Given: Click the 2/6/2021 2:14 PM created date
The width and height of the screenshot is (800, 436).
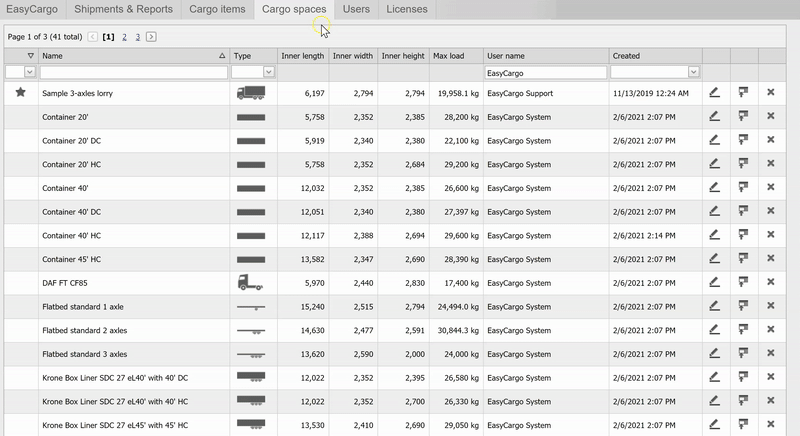Looking at the screenshot, I should (x=644, y=236).
